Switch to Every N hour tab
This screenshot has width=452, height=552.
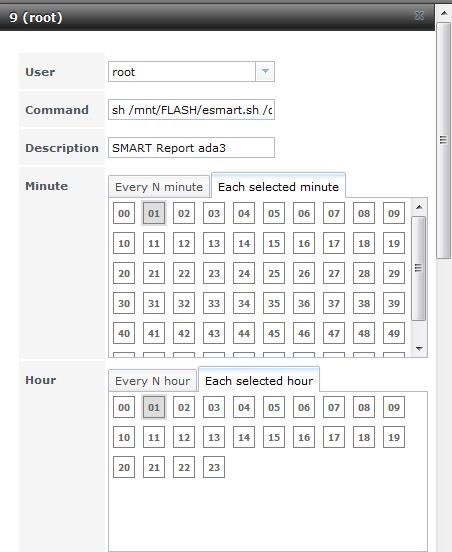[x=152, y=381]
